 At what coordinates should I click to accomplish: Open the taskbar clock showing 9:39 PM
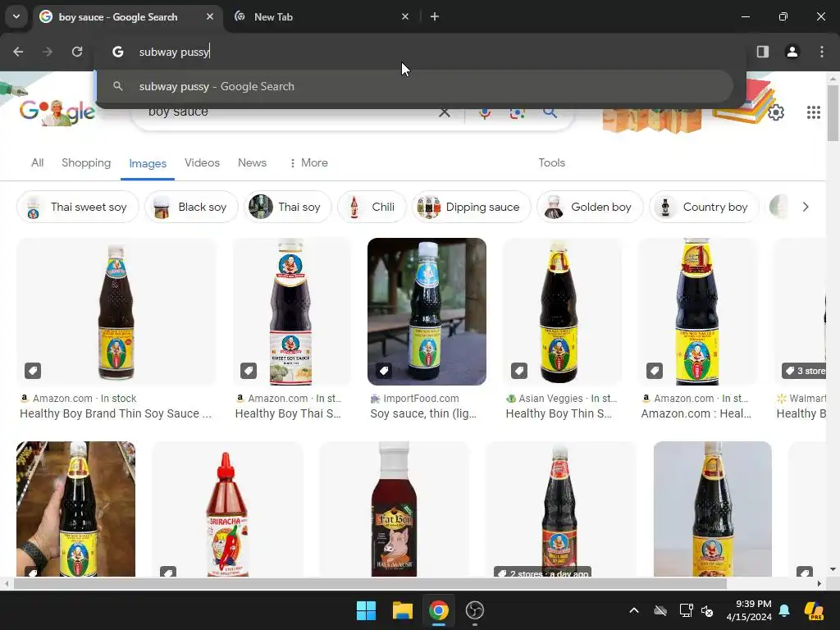(749, 610)
